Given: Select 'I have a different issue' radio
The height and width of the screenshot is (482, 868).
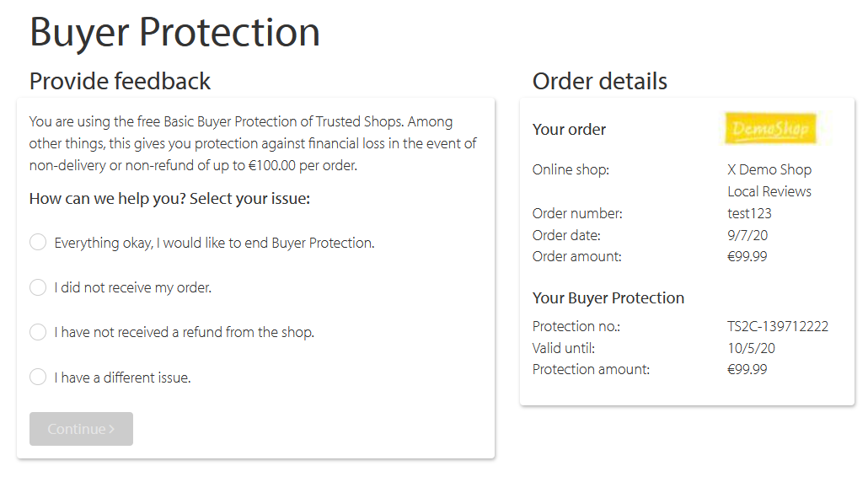Looking at the screenshot, I should click(38, 377).
